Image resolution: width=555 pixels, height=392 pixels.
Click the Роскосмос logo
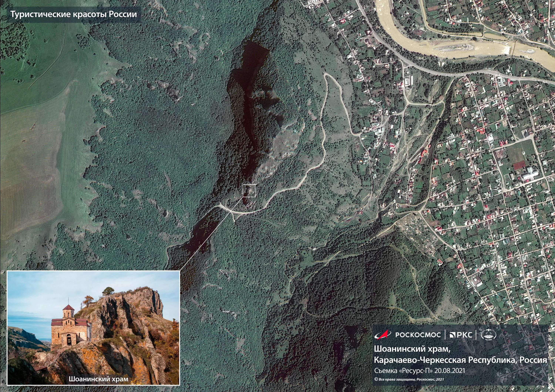407,335
